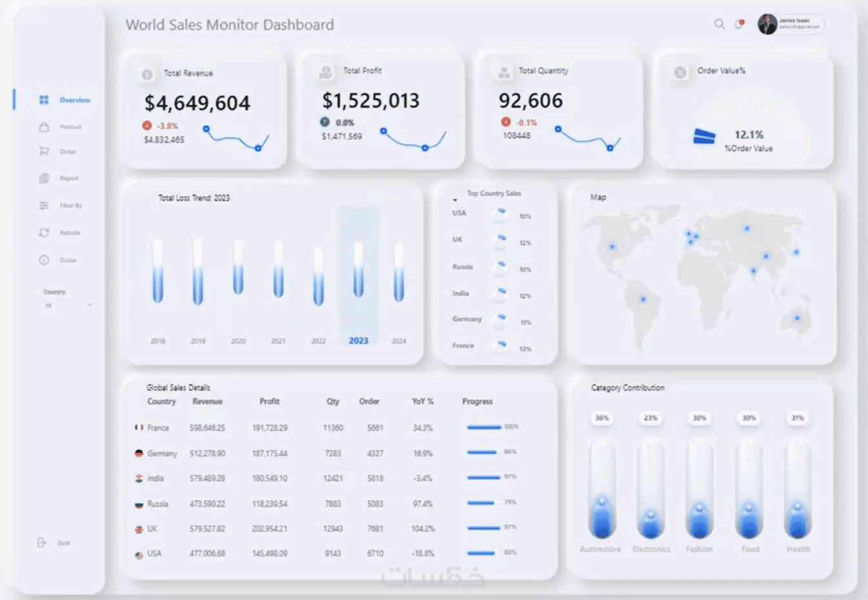Click the Report documents icon
This screenshot has width=868, height=600.
tap(44, 178)
